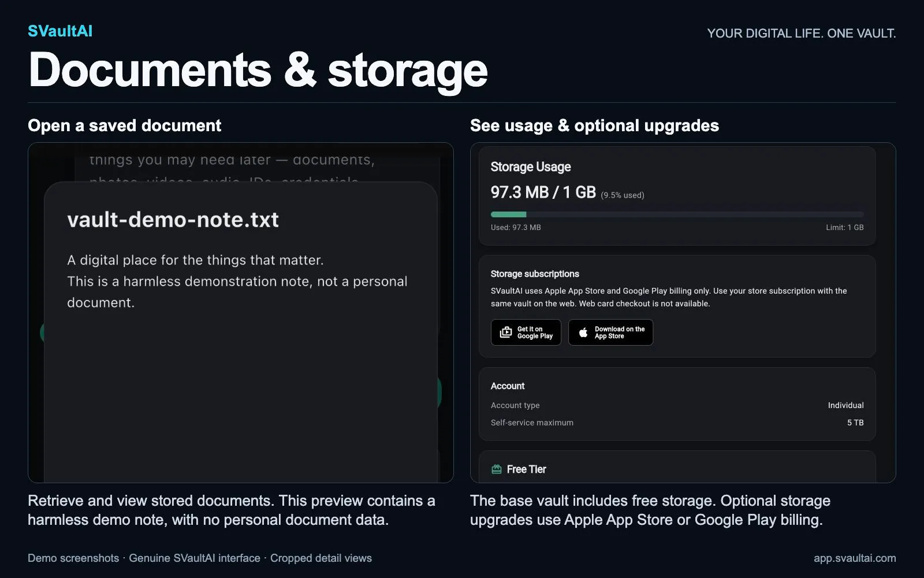Image resolution: width=924 pixels, height=578 pixels.
Task: Click the Limit: 1 GB label
Action: (844, 228)
